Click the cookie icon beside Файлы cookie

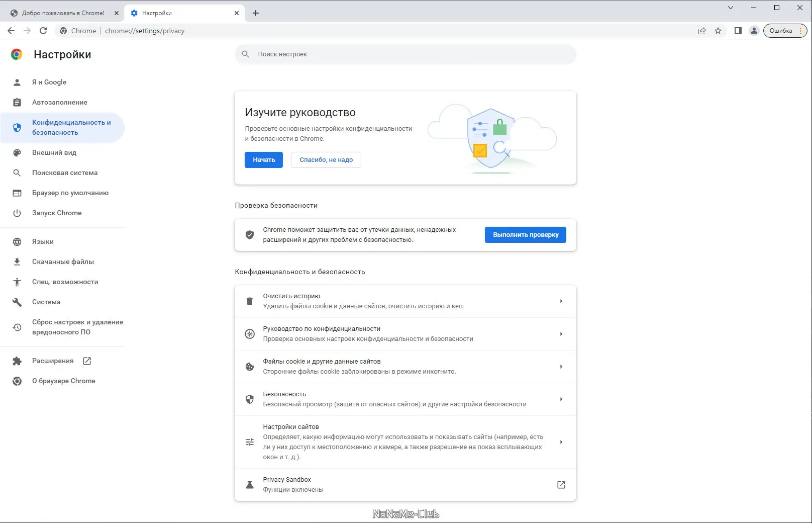pos(250,367)
